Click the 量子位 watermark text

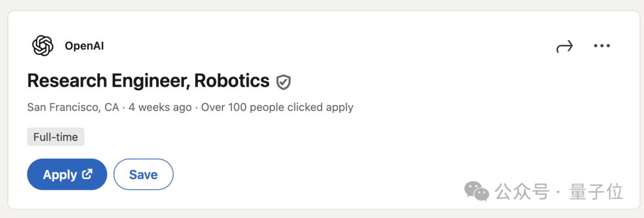[596, 192]
